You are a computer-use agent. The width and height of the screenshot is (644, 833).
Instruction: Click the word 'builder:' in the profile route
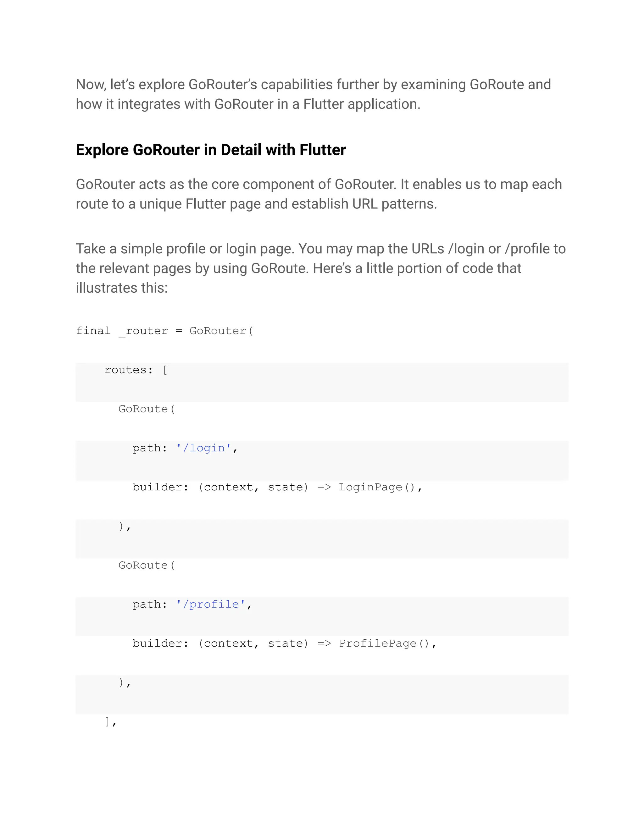pyautogui.click(x=160, y=643)
